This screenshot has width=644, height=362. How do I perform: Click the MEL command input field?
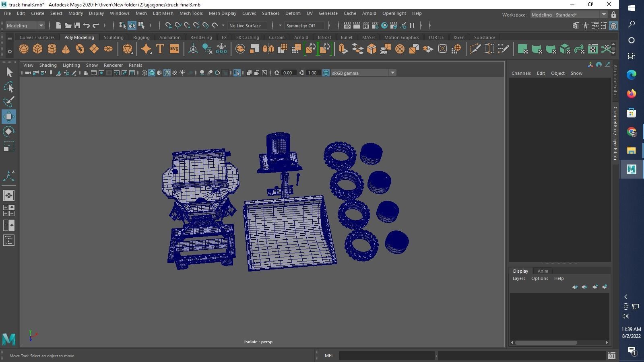(x=386, y=356)
